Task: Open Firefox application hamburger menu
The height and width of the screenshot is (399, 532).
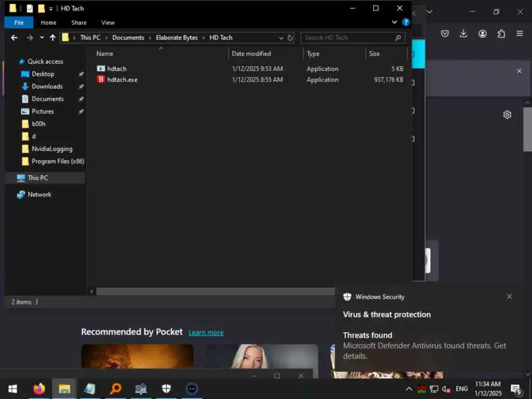Action: point(520,34)
